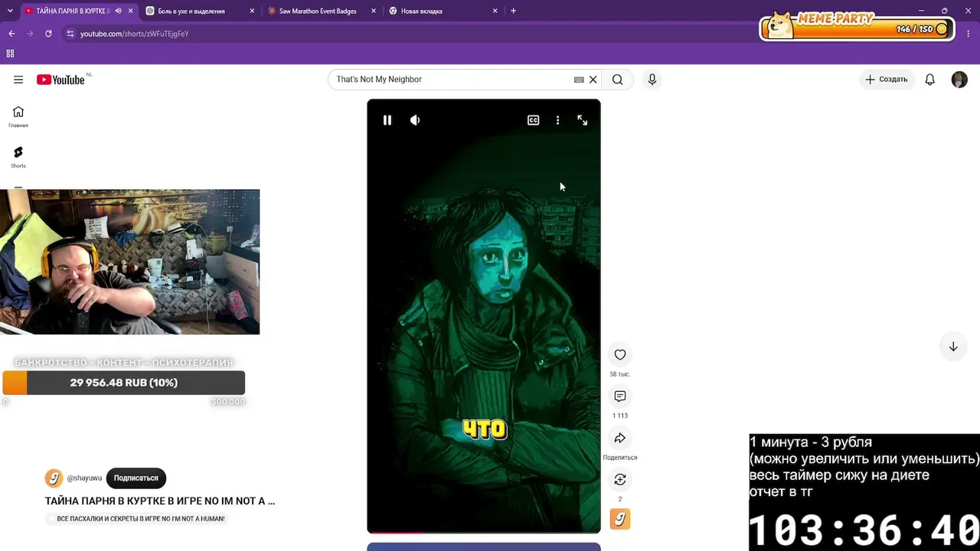Seek using the red Short progress bar
980x551 pixels.
484,532
